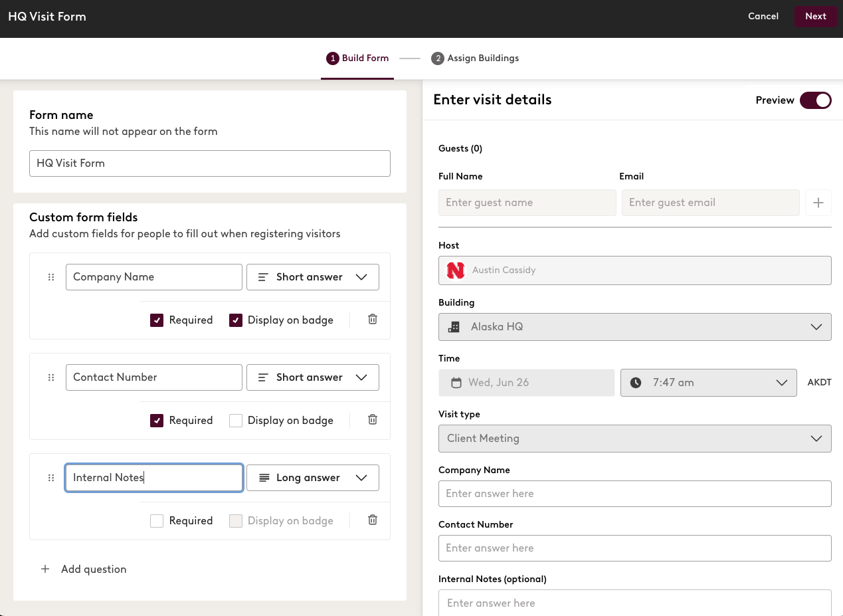This screenshot has width=843, height=616.
Task: Turn off the Preview toggle
Action: click(x=816, y=100)
